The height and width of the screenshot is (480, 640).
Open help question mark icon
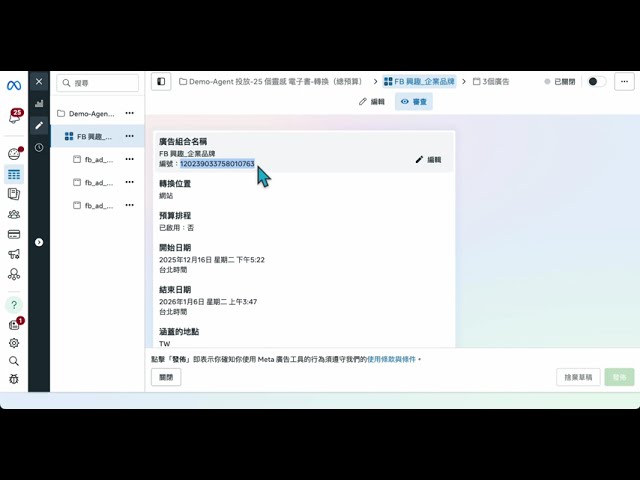[14, 304]
